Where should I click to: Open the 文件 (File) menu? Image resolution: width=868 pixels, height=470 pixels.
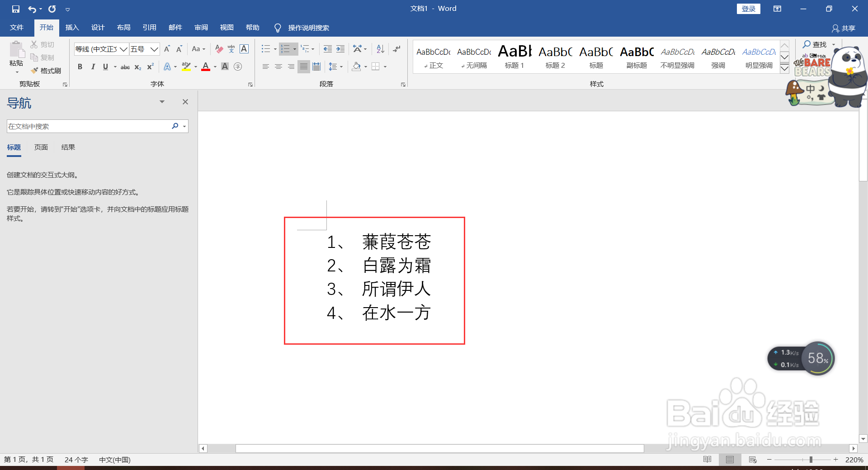point(17,28)
